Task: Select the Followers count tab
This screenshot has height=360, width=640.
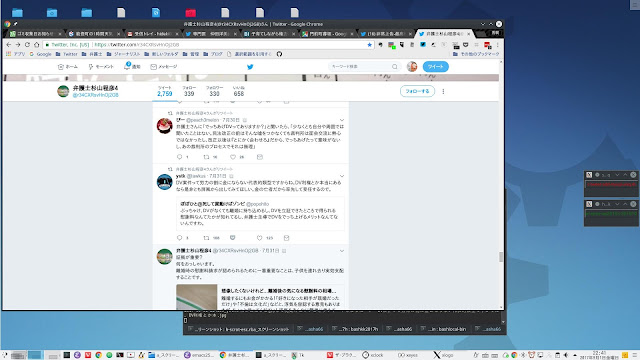Action: (x=214, y=91)
